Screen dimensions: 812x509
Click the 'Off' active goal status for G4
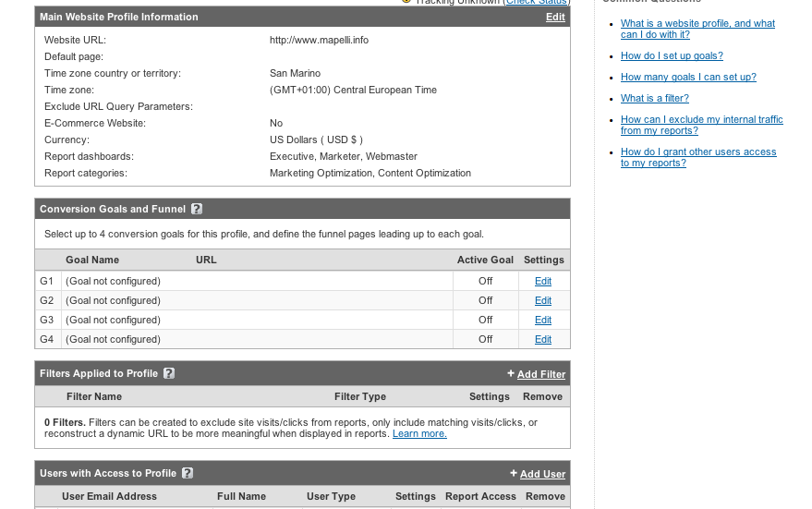(485, 340)
